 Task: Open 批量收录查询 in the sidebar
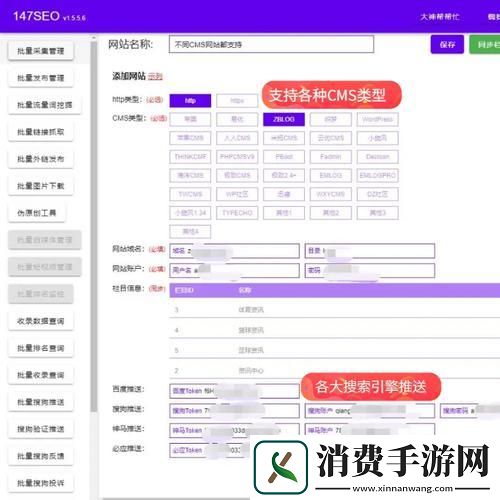(x=41, y=375)
